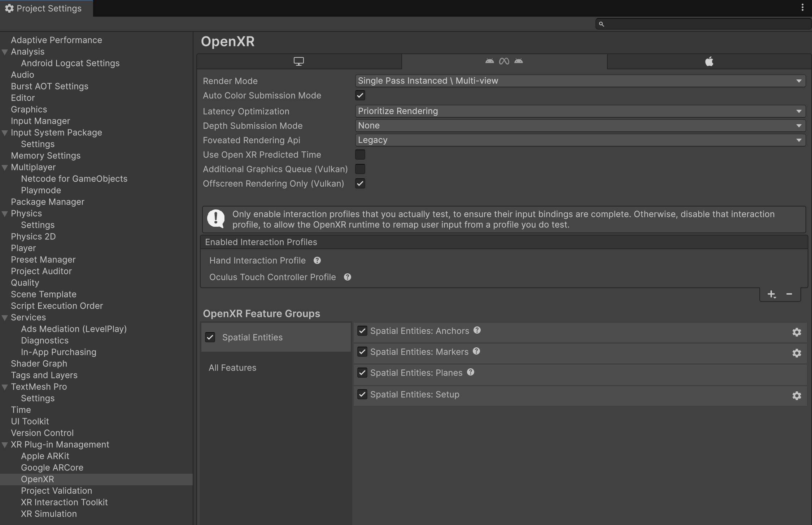
Task: Open the Render Mode dropdown
Action: click(580, 81)
